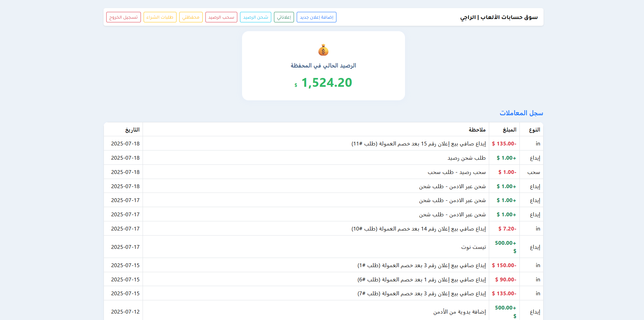Viewport: 644px width, 320px height.
Task: Click 'تسجيل الخروج' to log out
Action: [x=123, y=17]
